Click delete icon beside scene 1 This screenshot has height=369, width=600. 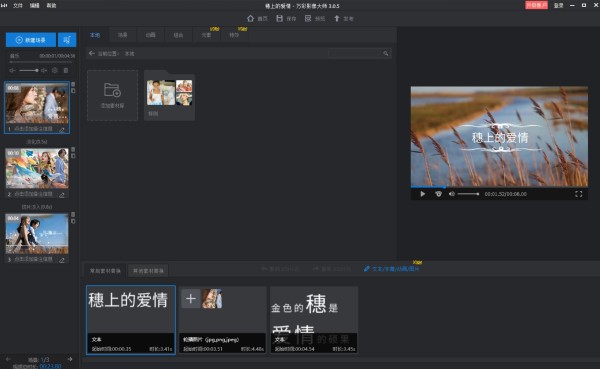[x=73, y=84]
